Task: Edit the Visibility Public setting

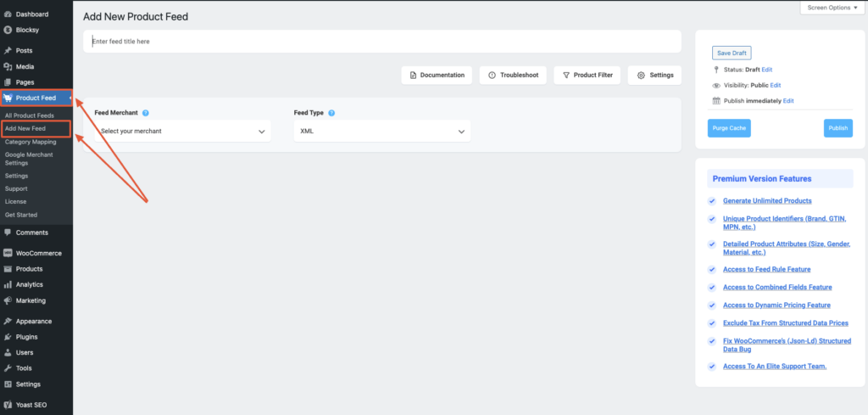Action: point(776,86)
